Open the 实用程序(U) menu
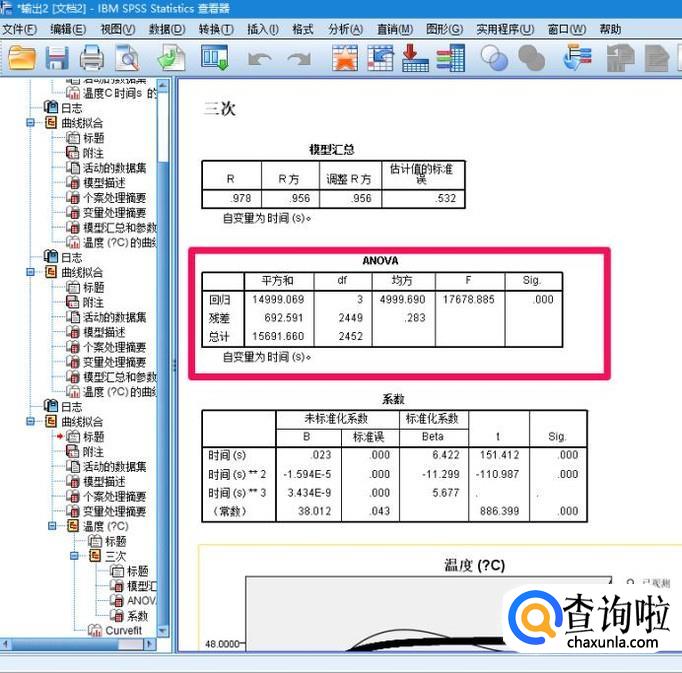This screenshot has height=673, width=682. tap(505, 30)
